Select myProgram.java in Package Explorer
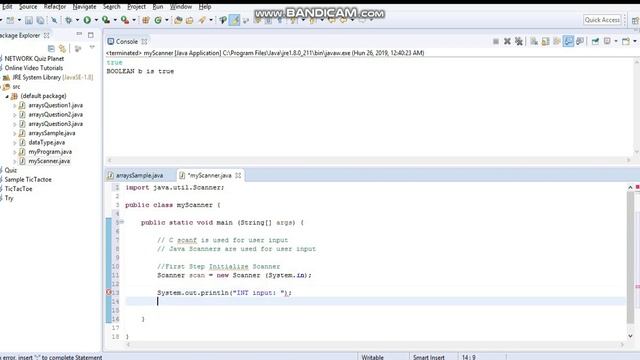 (50, 152)
